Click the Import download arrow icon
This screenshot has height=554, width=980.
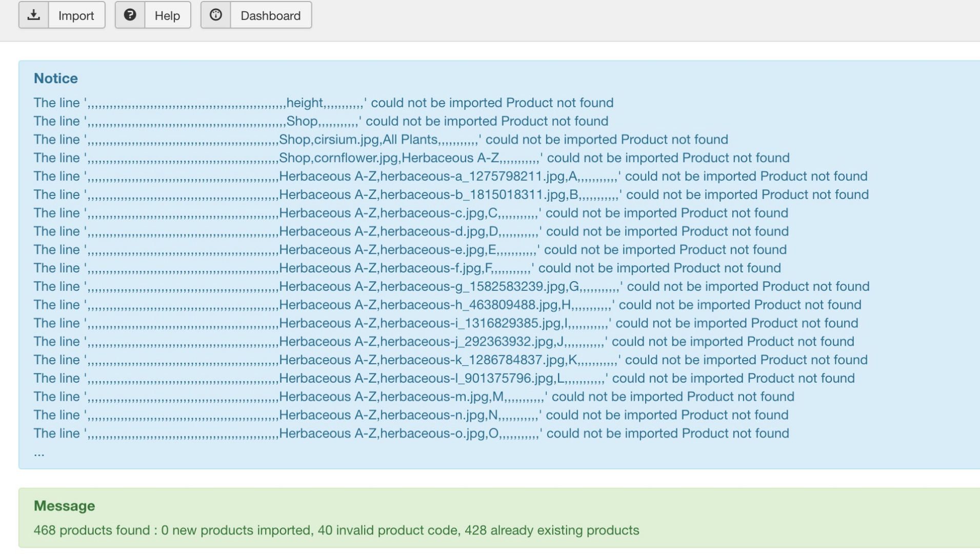pyautogui.click(x=34, y=15)
